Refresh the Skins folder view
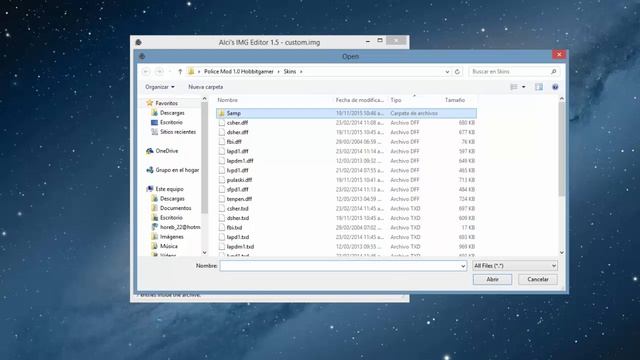Viewport: 640px width, 360px height. coord(457,71)
